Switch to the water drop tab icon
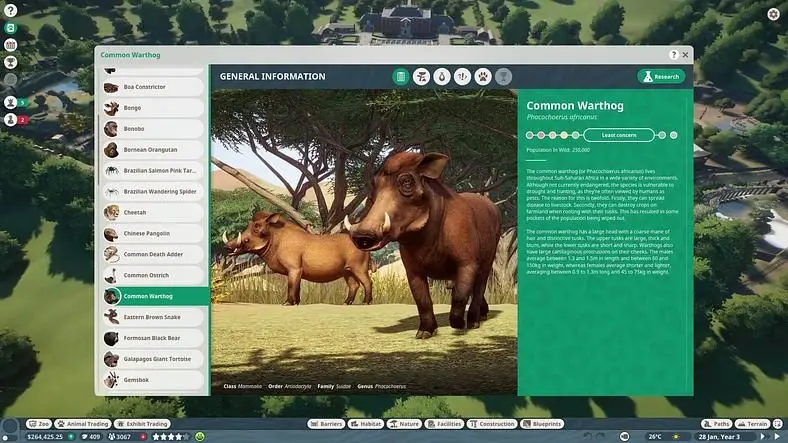 (x=442, y=76)
